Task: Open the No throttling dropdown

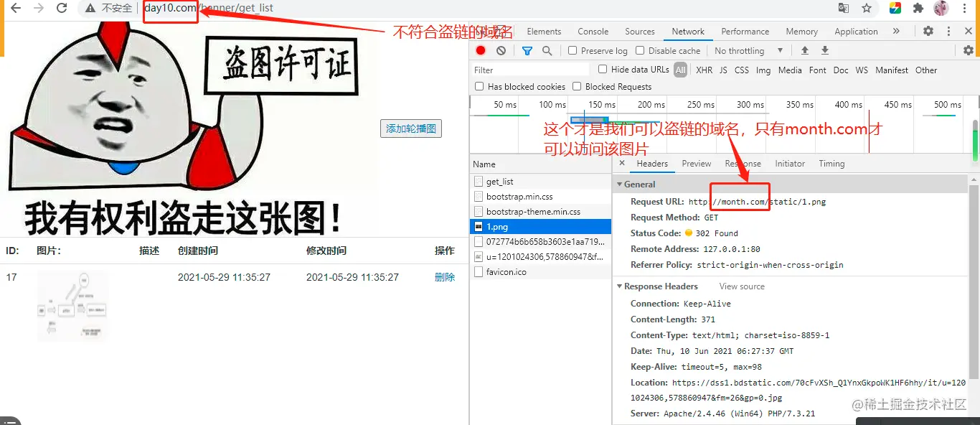Action: point(749,51)
